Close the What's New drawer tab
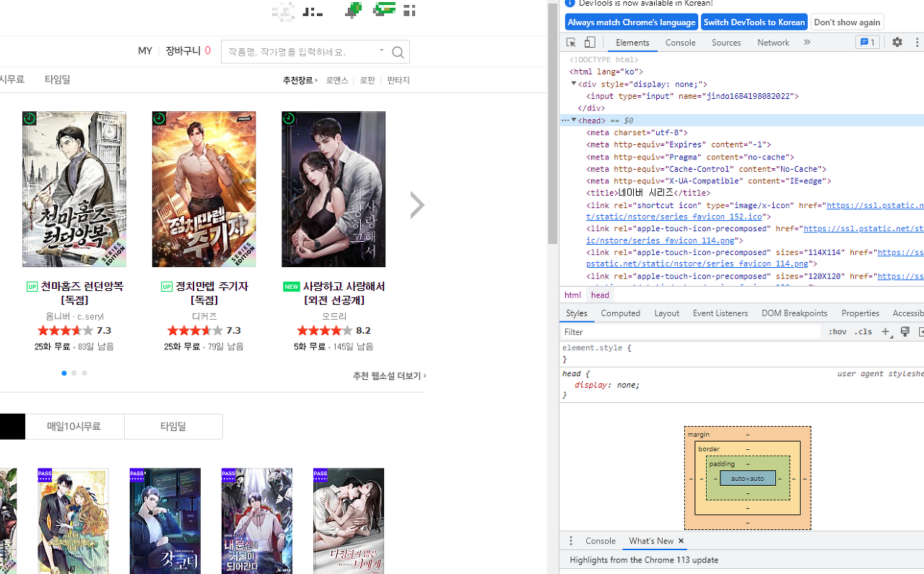The height and width of the screenshot is (574, 924). [x=681, y=541]
